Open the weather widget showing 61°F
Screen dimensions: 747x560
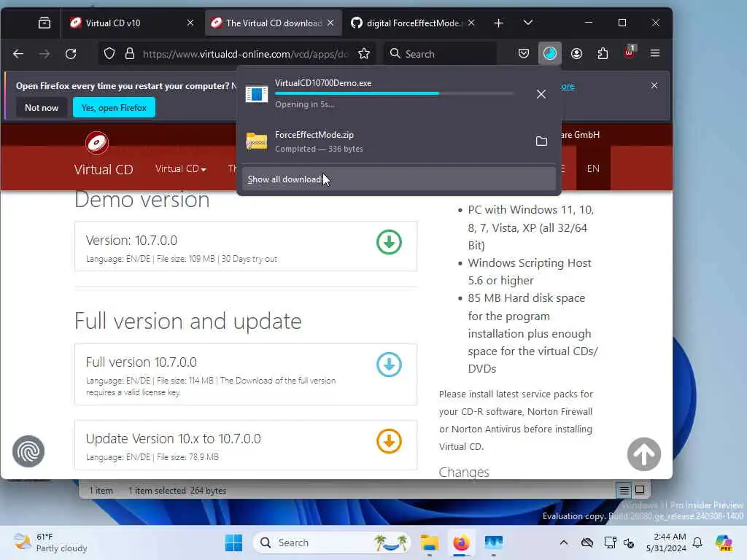[x=50, y=542]
